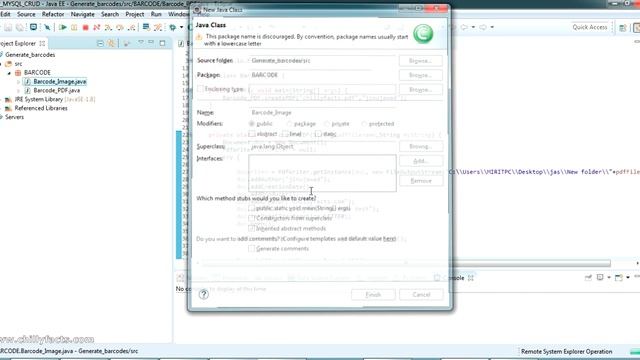Click the Back navigation arrow icon
The image size is (640, 360).
[x=464, y=27]
